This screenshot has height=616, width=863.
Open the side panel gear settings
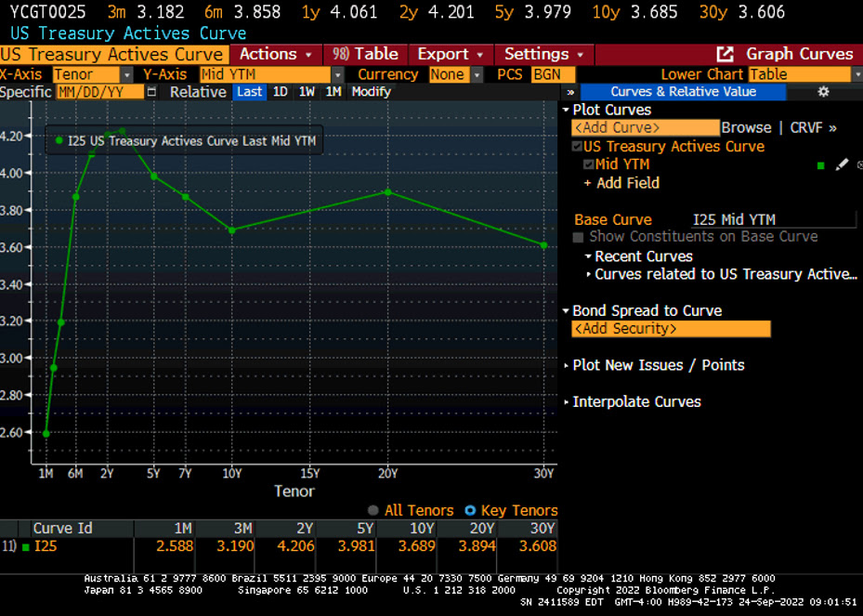[x=822, y=92]
